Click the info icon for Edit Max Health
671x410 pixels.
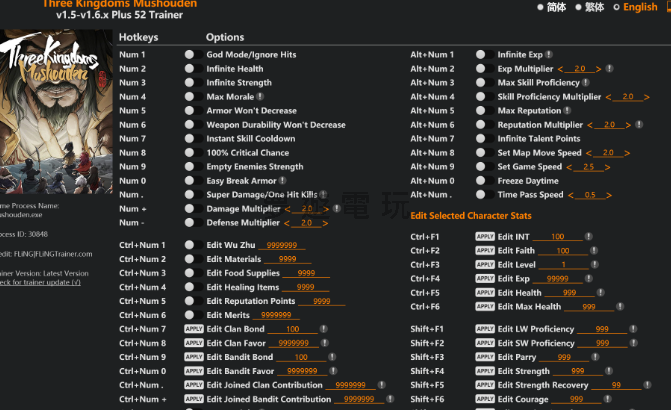[620, 306]
